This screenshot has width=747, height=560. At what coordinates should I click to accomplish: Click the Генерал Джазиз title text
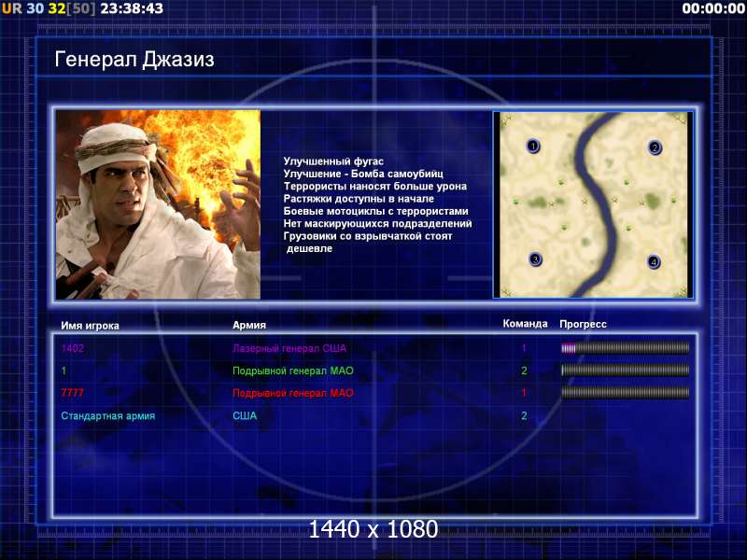[x=134, y=60]
